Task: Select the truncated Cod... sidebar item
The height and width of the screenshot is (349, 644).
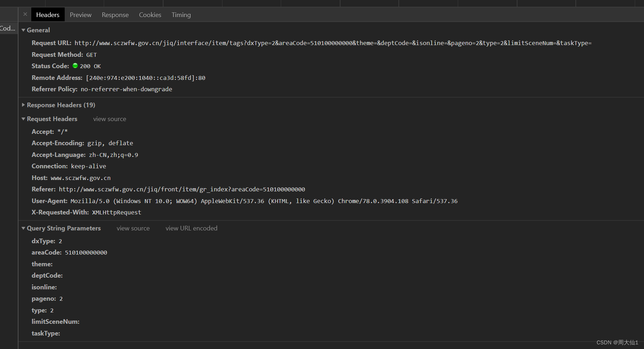Action: click(x=7, y=28)
